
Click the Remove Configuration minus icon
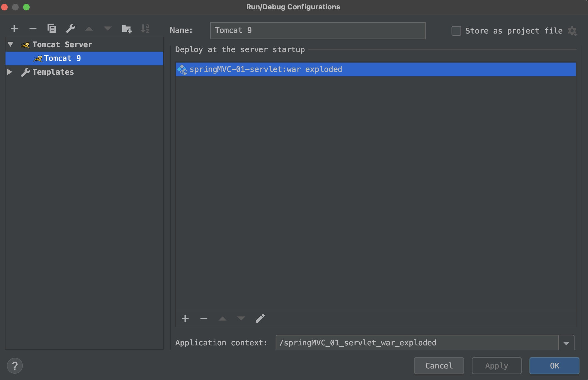(33, 29)
